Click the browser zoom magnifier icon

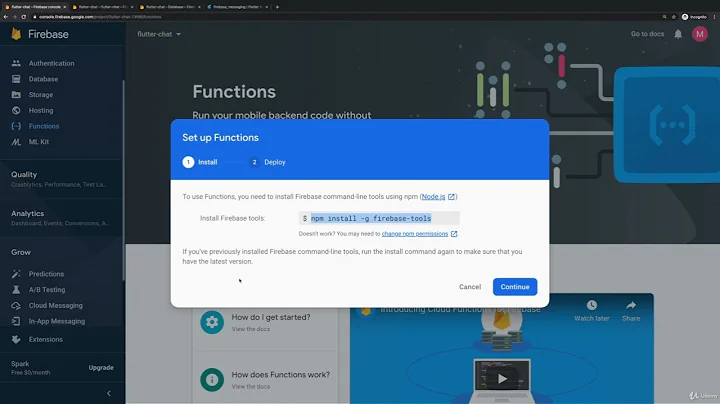pyautogui.click(x=664, y=17)
